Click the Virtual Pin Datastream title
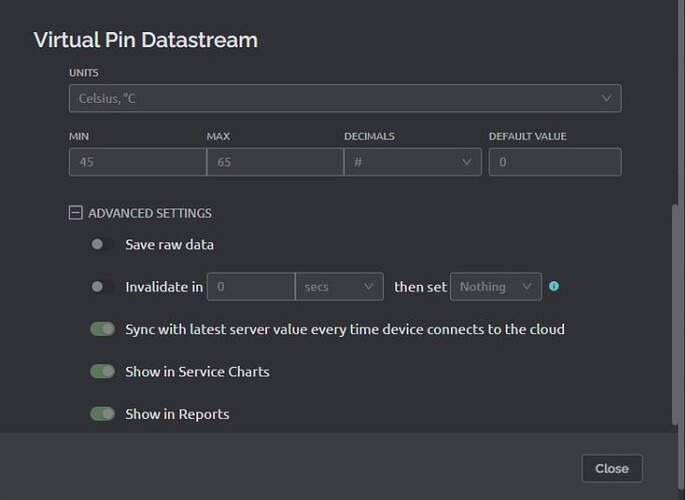This screenshot has width=685, height=500. [145, 40]
